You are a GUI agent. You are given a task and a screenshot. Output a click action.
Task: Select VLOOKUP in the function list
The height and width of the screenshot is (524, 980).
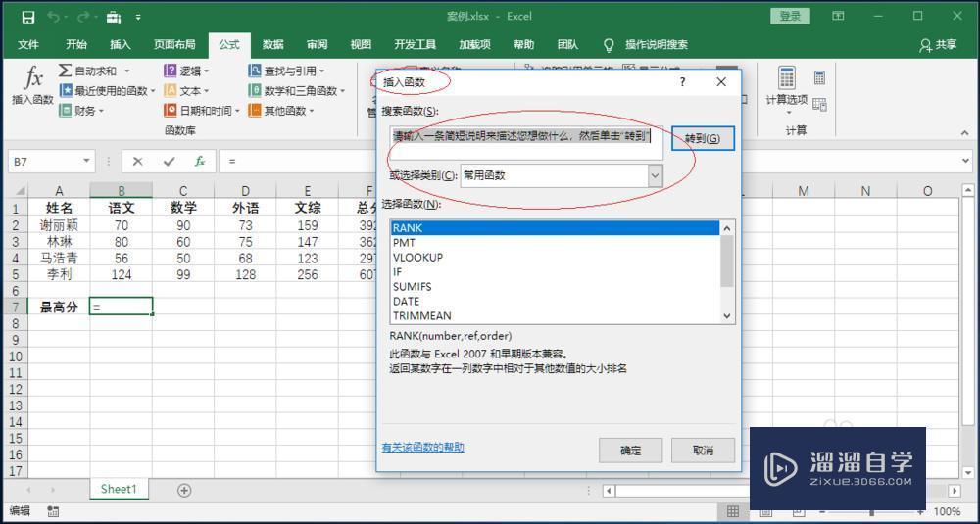click(x=555, y=258)
